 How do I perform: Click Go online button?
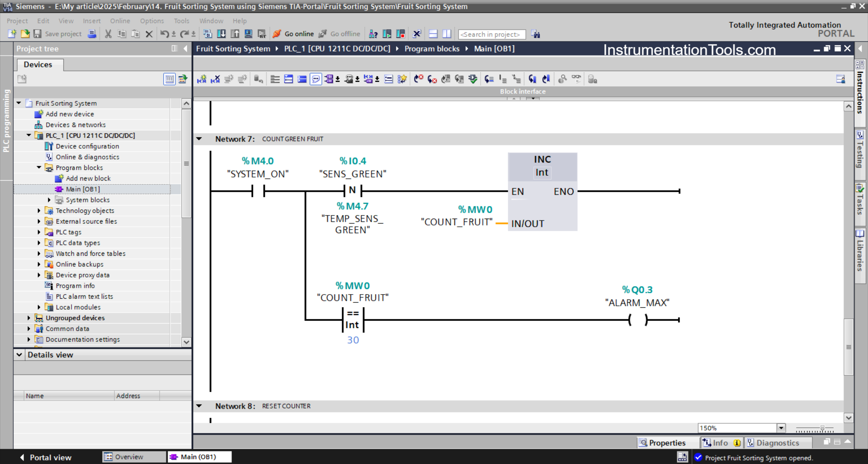(x=293, y=34)
